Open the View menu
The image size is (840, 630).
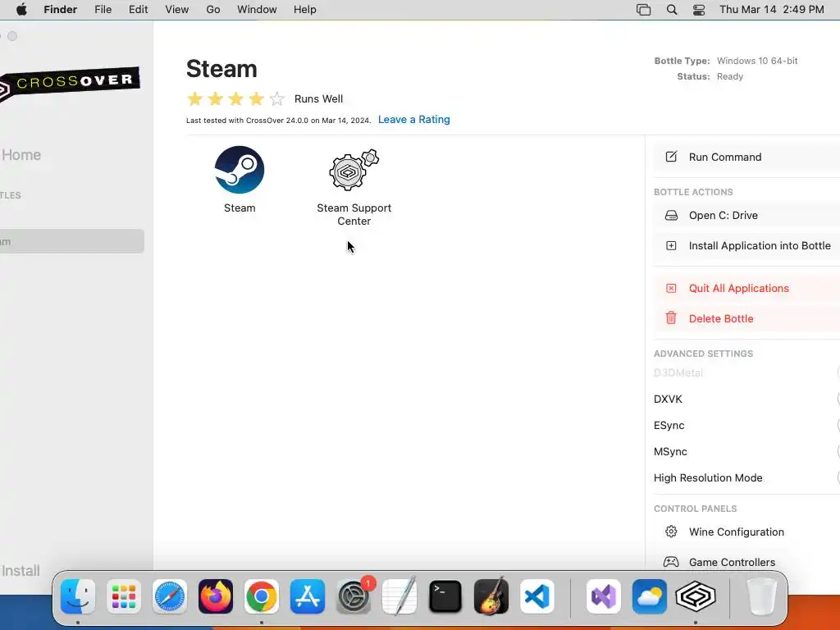[x=177, y=10]
